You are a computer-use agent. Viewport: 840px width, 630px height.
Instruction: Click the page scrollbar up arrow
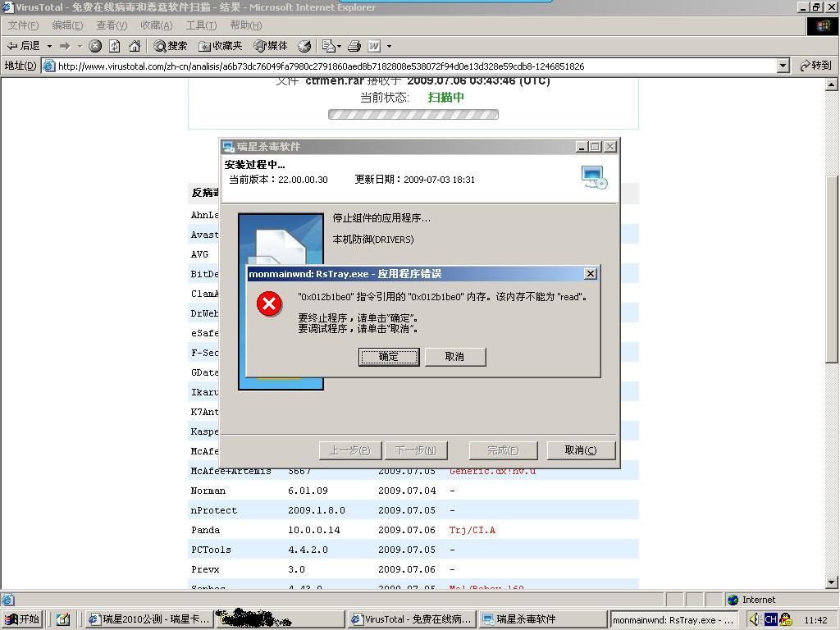(832, 84)
